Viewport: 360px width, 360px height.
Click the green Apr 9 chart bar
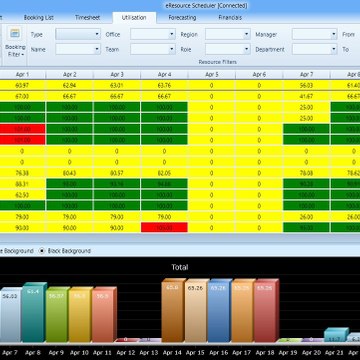pos(57,315)
